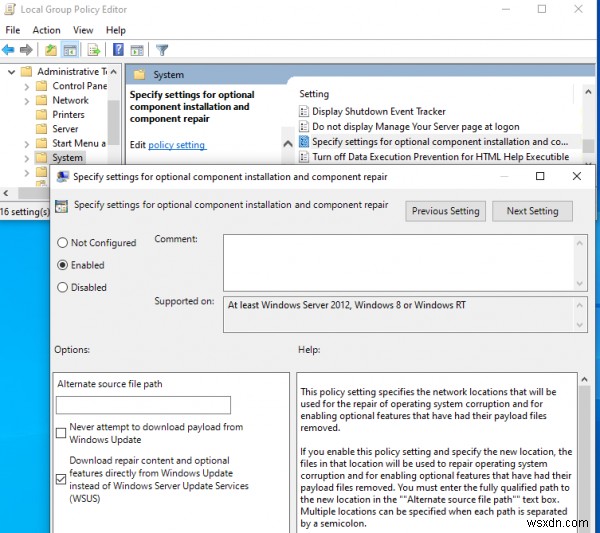
Task: Click the Printers folder icon in tree
Action: [41, 114]
